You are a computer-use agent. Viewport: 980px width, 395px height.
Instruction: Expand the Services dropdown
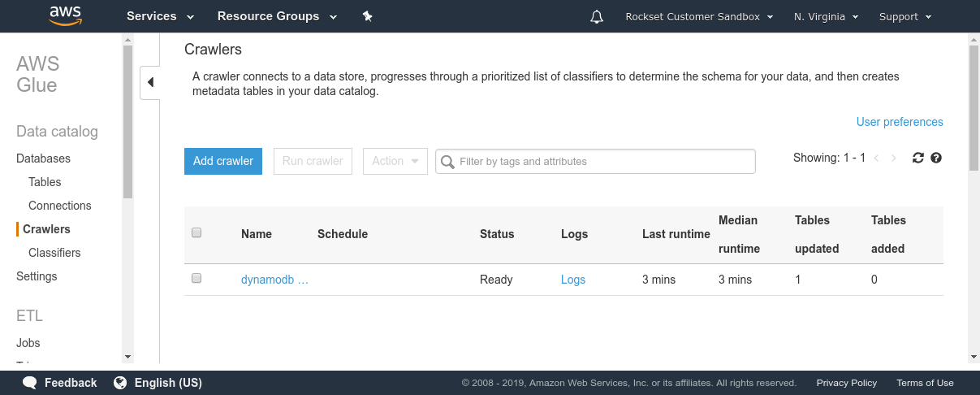point(160,16)
